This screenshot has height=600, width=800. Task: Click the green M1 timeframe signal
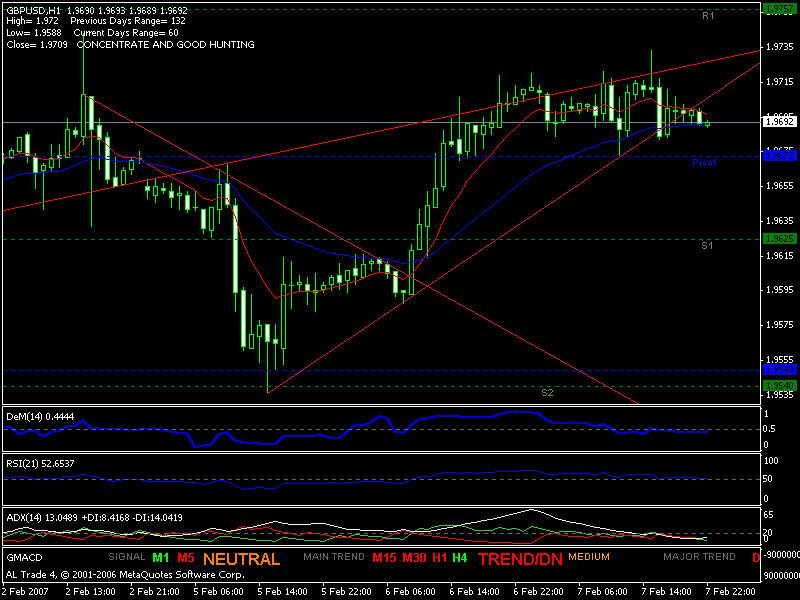click(x=161, y=558)
